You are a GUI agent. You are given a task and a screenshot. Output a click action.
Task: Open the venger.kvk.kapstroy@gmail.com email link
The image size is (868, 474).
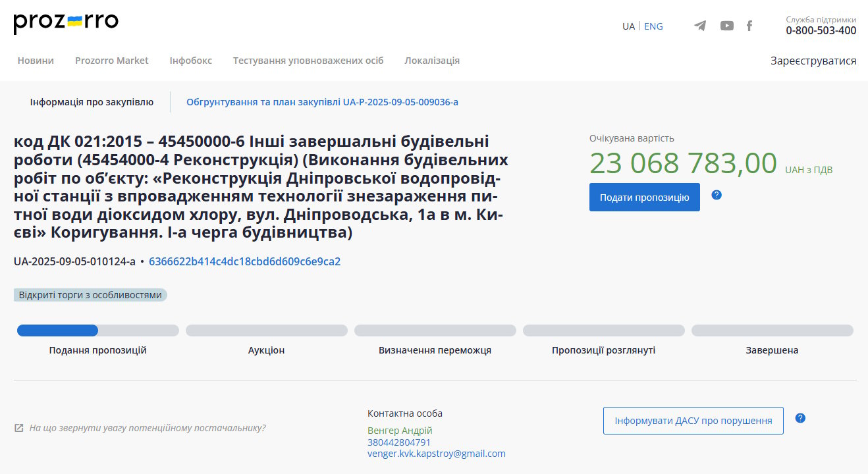436,454
